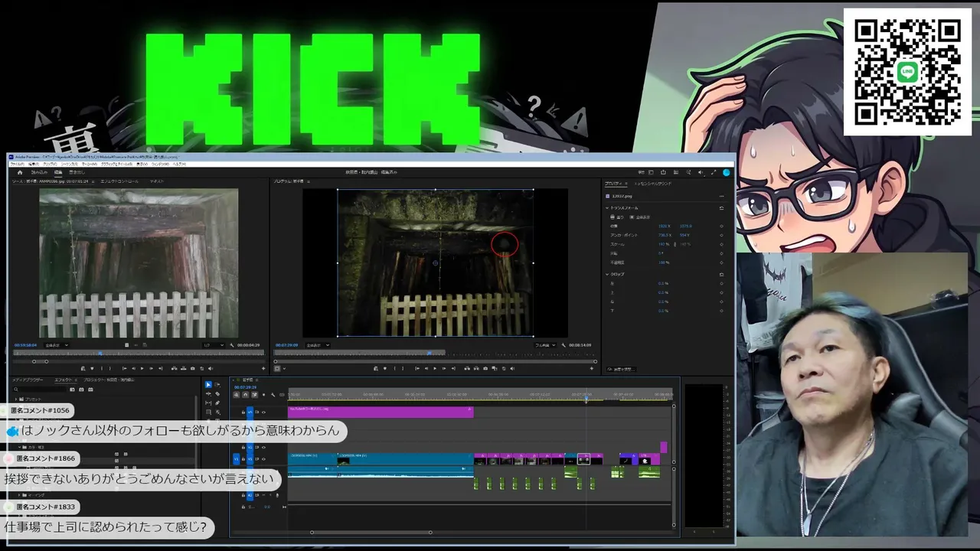The width and height of the screenshot is (980, 551).
Task: Export frame from Source monitor
Action: [x=191, y=368]
